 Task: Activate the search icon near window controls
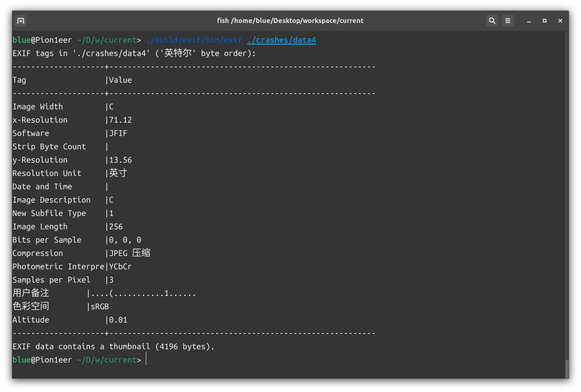492,20
